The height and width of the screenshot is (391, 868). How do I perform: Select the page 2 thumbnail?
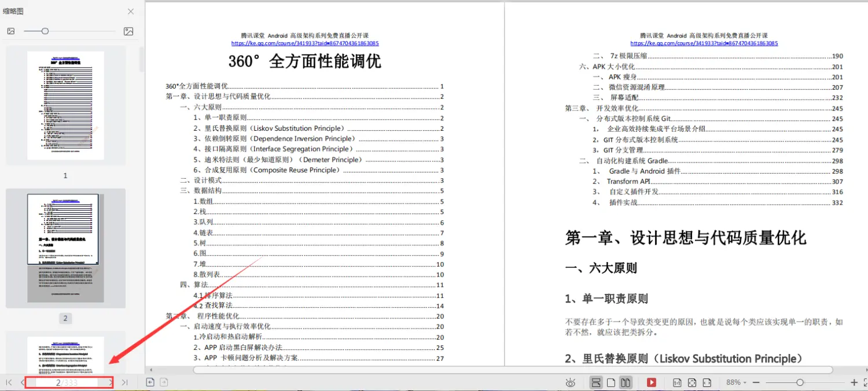click(65, 248)
